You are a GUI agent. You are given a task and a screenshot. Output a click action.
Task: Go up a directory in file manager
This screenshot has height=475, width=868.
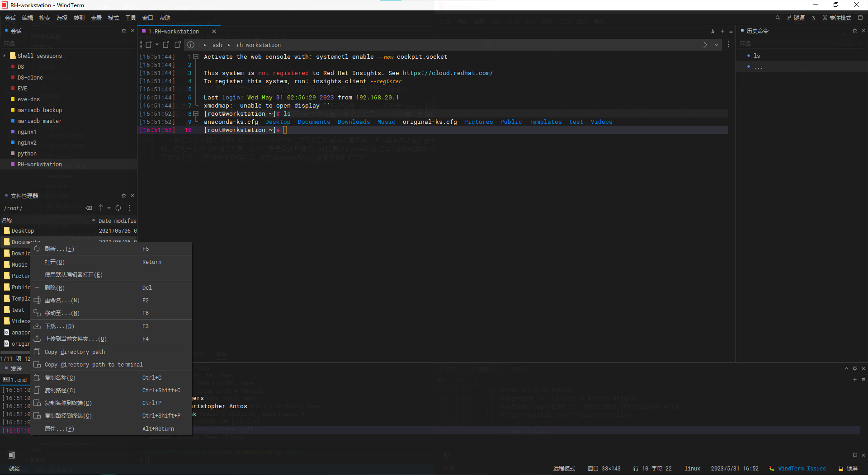101,208
